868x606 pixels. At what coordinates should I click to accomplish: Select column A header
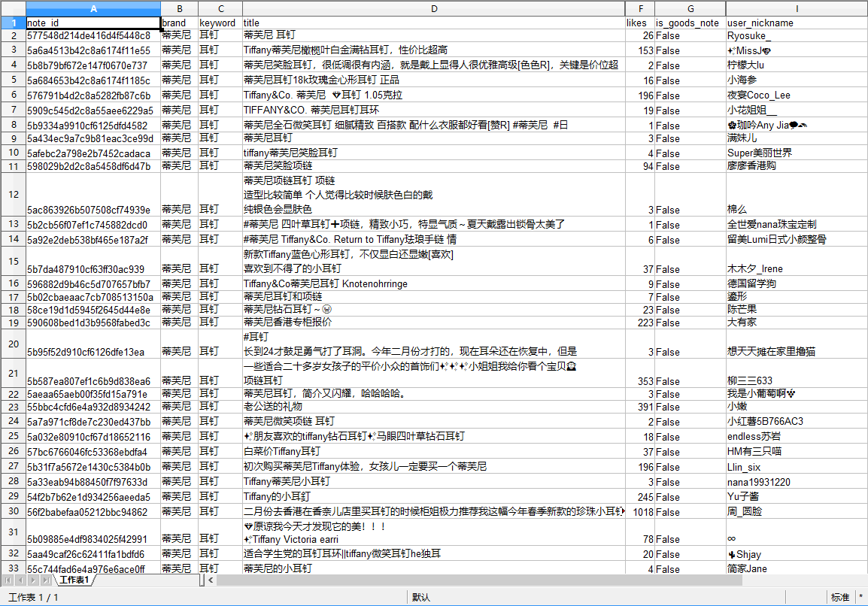[x=93, y=8]
